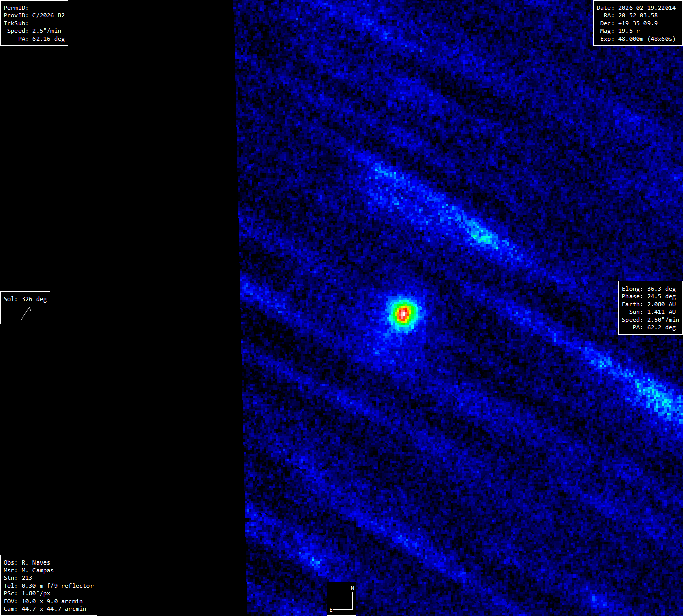Click the N label on the compass
The height and width of the screenshot is (616, 683).
coord(352,588)
